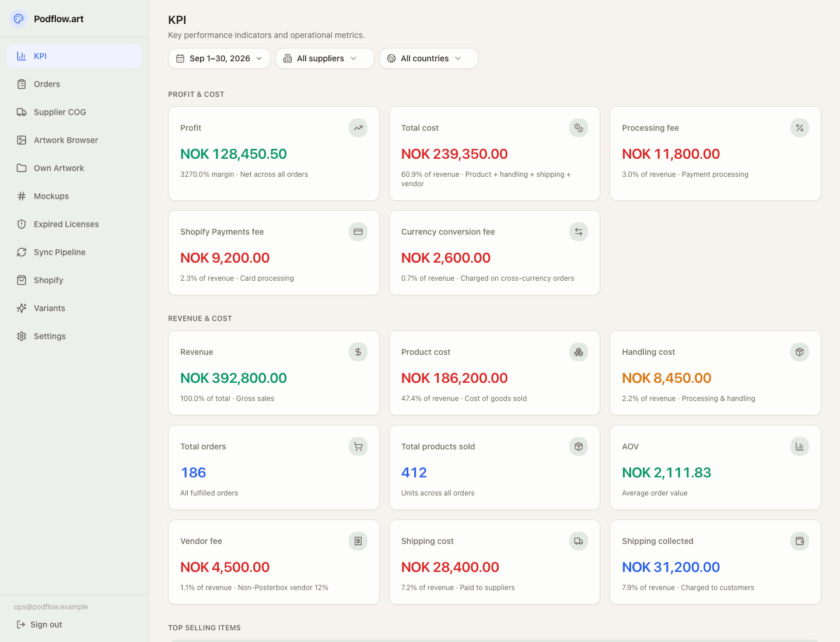
Task: Click the dollar icon on Revenue card
Action: pyautogui.click(x=358, y=352)
